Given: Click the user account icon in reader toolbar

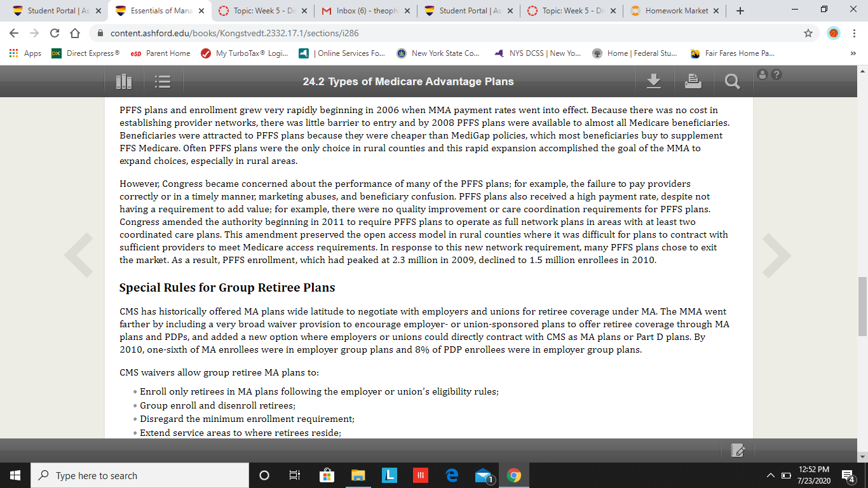Looking at the screenshot, I should click(x=763, y=74).
